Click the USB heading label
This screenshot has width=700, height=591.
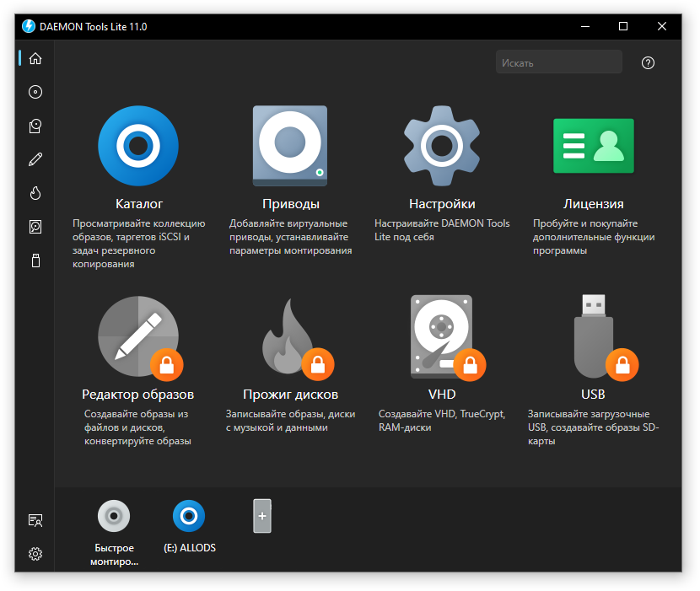coord(593,395)
